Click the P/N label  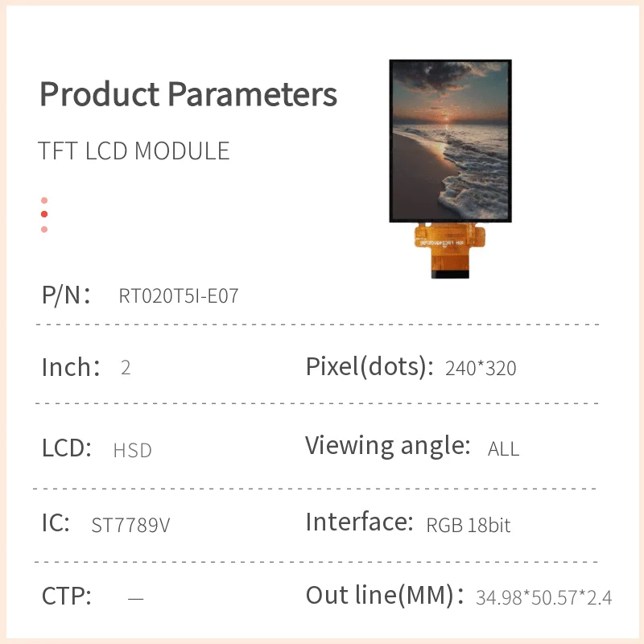point(65,295)
